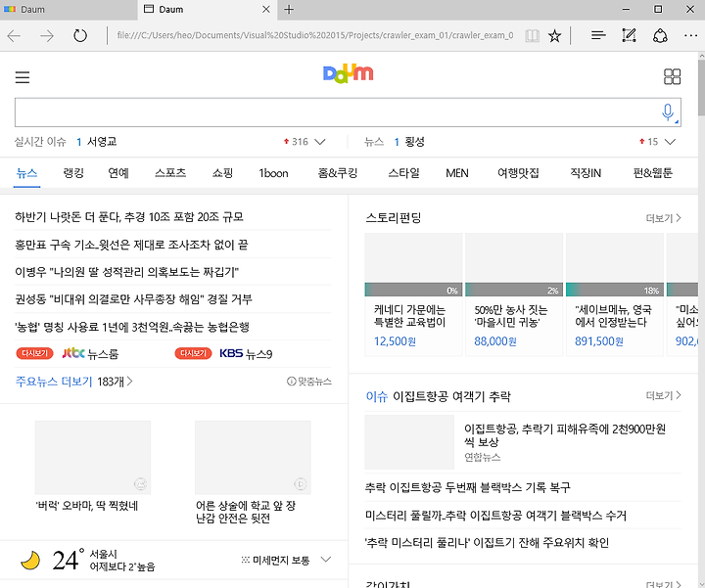Open headline 홍만표 구속 기소
The width and height of the screenshot is (705, 588).
(131, 245)
